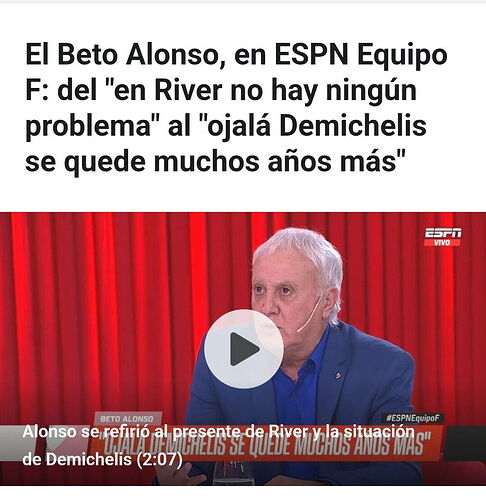Click the red VIVO live badge
486x500 pixels.
442,243
